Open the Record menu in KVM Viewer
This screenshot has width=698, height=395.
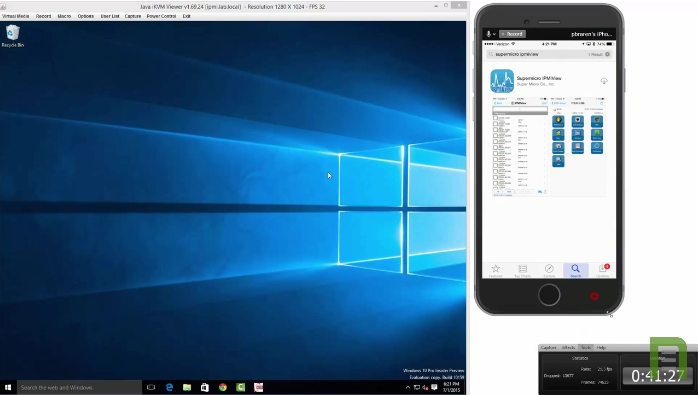43,16
